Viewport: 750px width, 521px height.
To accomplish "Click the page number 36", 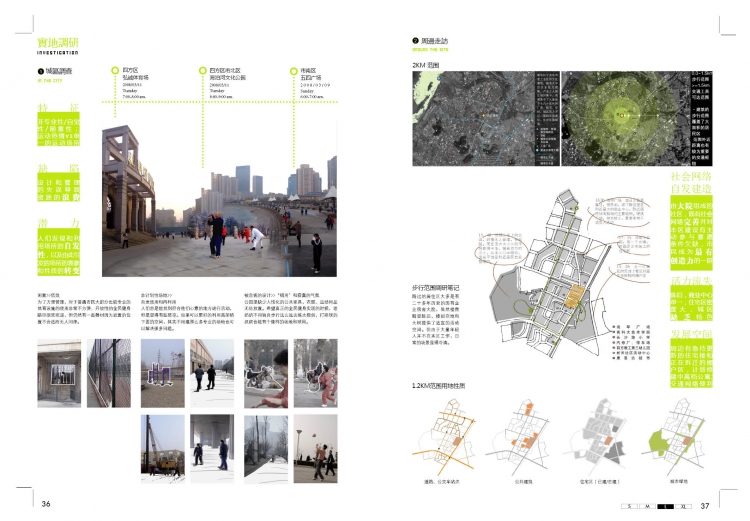I will coord(46,504).
